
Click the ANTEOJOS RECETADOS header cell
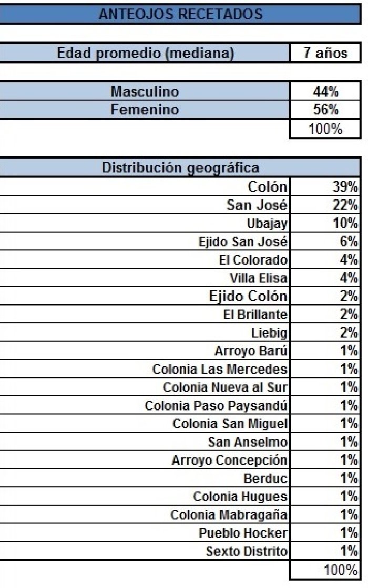(x=180, y=14)
